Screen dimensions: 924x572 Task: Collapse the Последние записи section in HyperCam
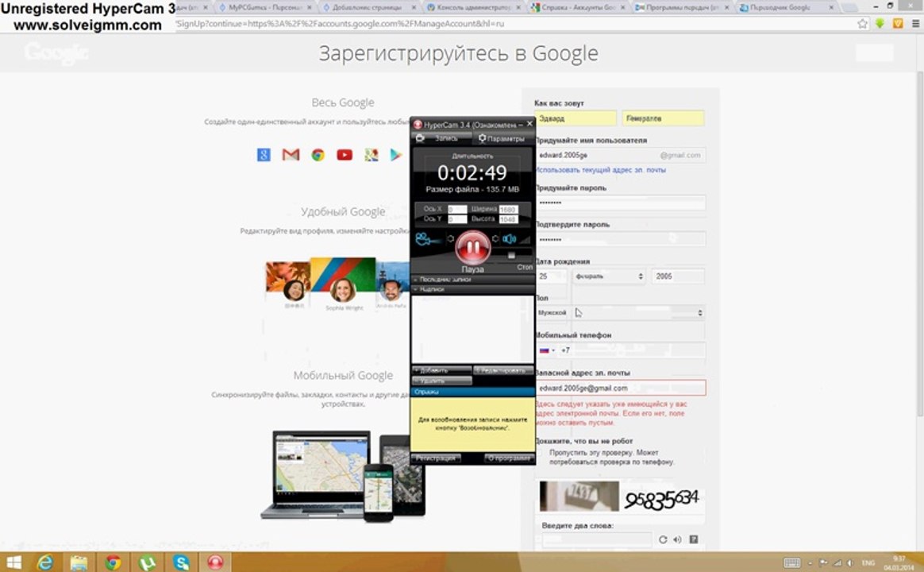[472, 280]
